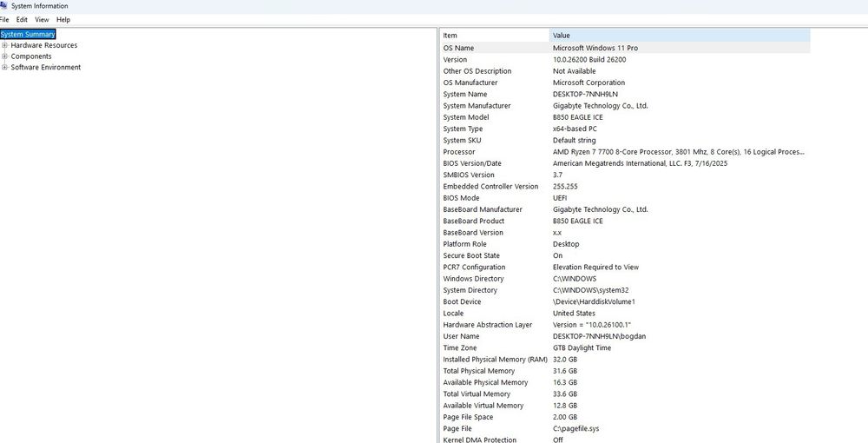The height and width of the screenshot is (443, 868).
Task: Click value 33.6 GB
Action: (565, 394)
